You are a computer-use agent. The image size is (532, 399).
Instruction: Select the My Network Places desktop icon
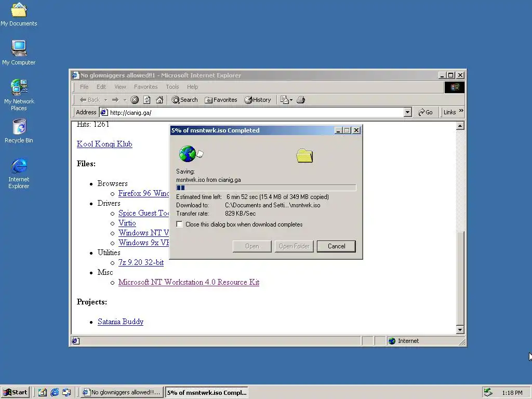click(19, 95)
